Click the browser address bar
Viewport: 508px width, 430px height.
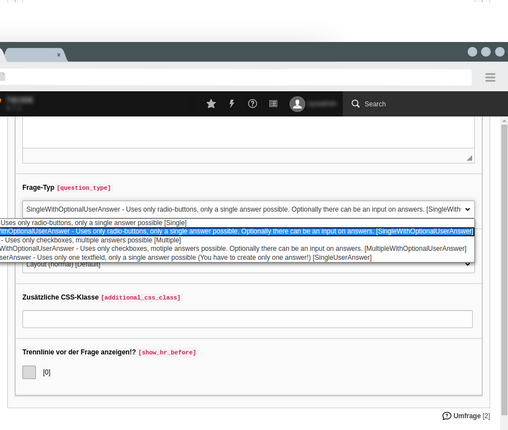[236, 77]
